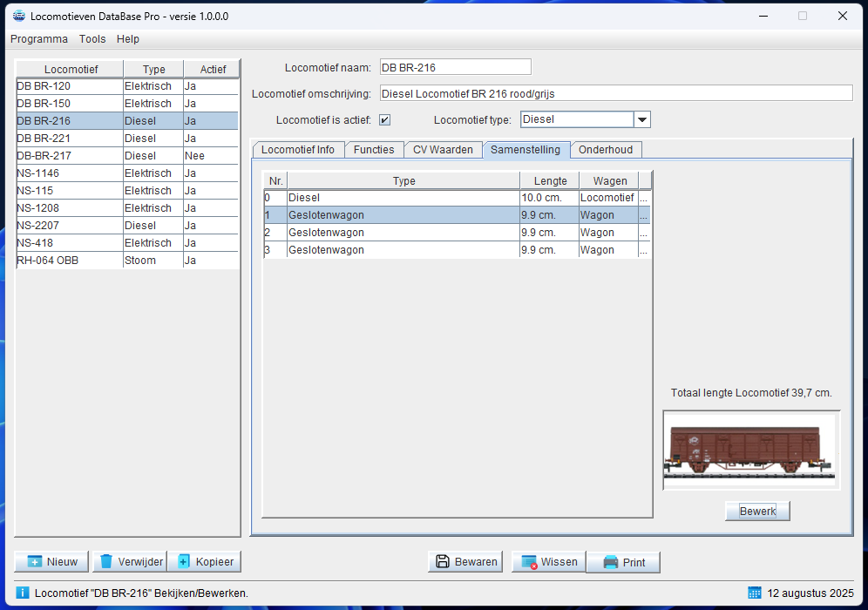Click the Verwijder button
Viewport: 868px width, 610px height.
(x=130, y=562)
